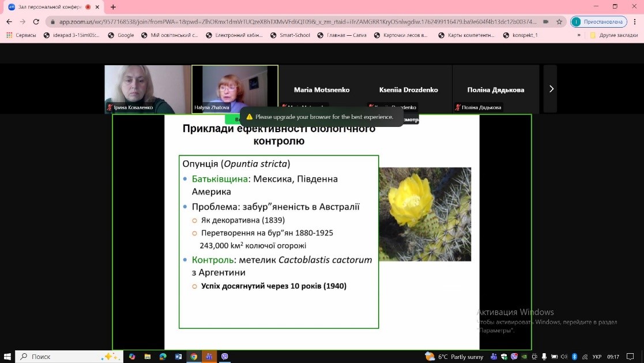Open the Главная — Canva bookmark
644x363 pixels.
[x=342, y=35]
